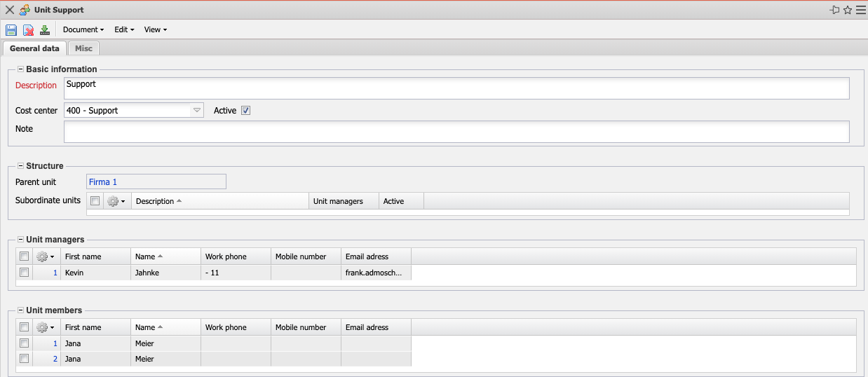
Task: Sort Unit managers by Name column
Action: (146, 257)
